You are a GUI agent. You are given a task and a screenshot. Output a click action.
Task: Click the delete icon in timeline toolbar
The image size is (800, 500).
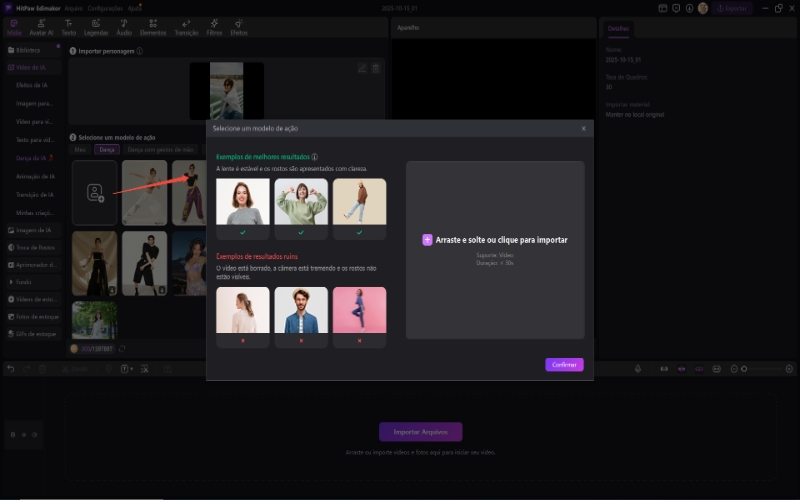[x=42, y=368]
